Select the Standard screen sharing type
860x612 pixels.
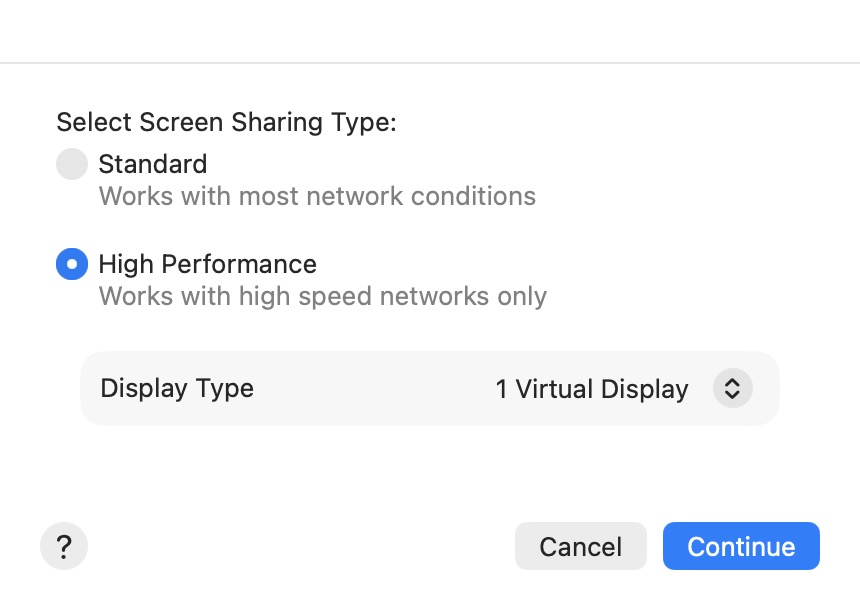tap(71, 164)
